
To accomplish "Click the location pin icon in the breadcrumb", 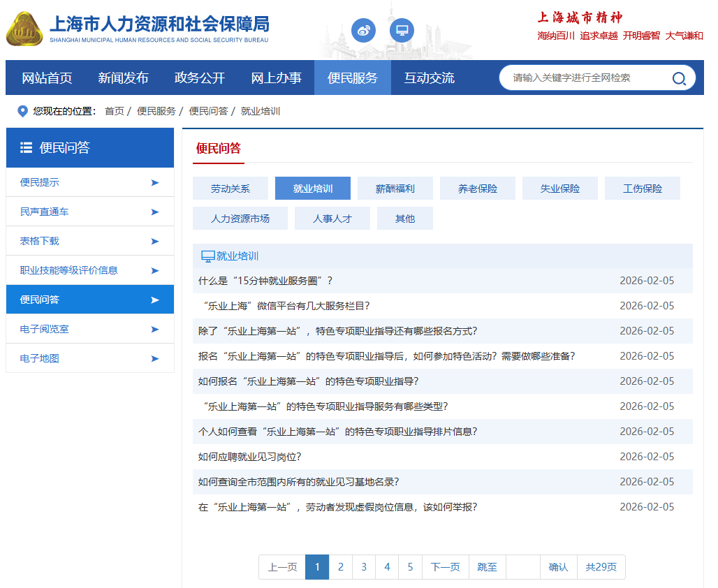I will [x=22, y=111].
